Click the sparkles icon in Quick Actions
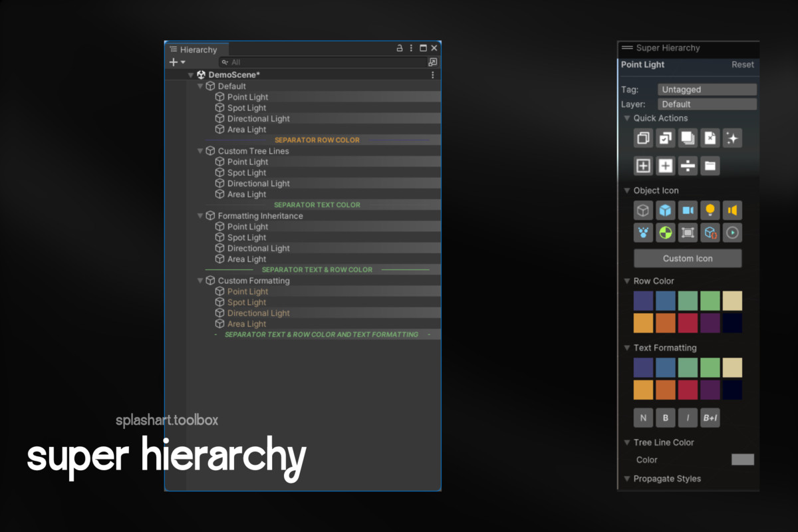The height and width of the screenshot is (532, 798). tap(732, 138)
